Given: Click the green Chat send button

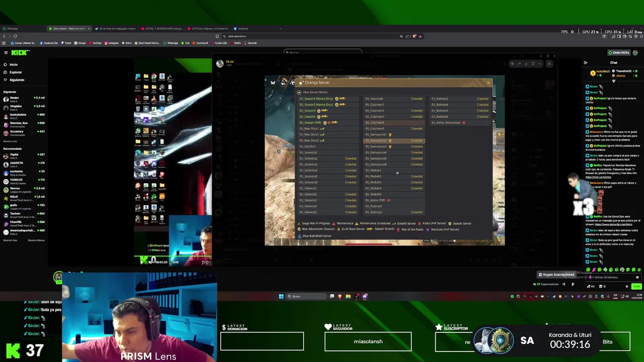Looking at the screenshot, I should 636,286.
